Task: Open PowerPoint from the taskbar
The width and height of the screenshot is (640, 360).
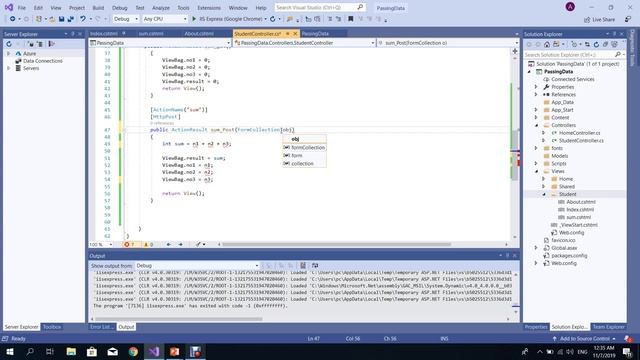Action: (x=175, y=351)
